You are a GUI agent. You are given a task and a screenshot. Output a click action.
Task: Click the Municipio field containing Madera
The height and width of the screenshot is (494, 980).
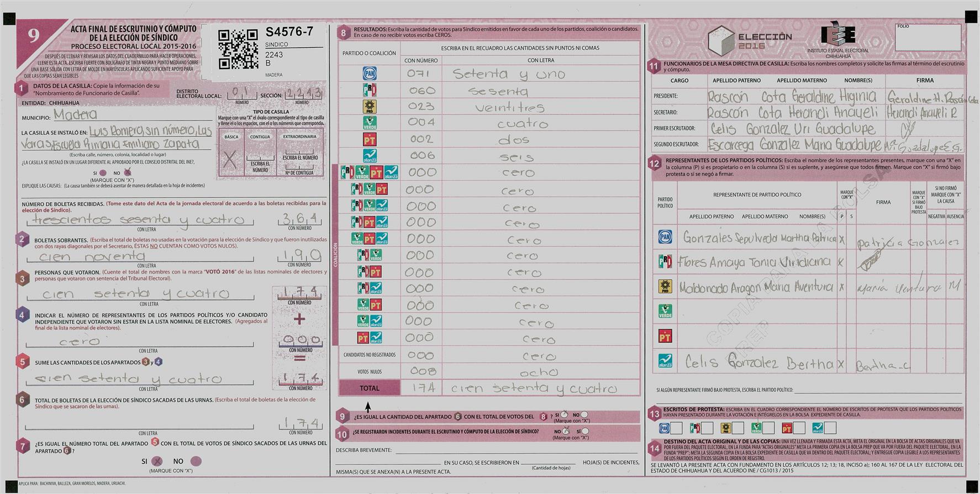pyautogui.click(x=133, y=115)
